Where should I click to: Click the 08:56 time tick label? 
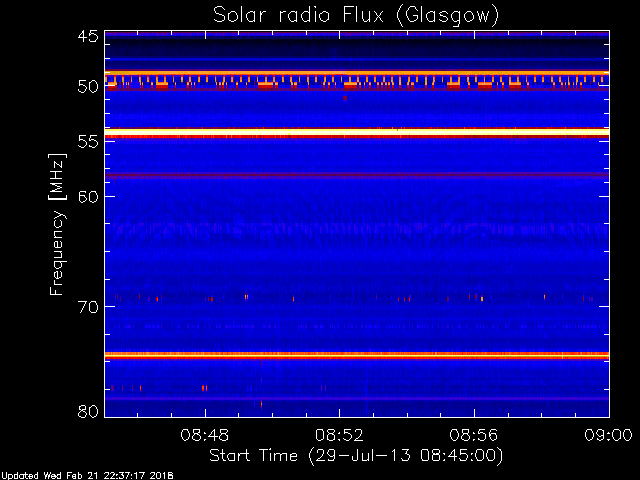474,435
